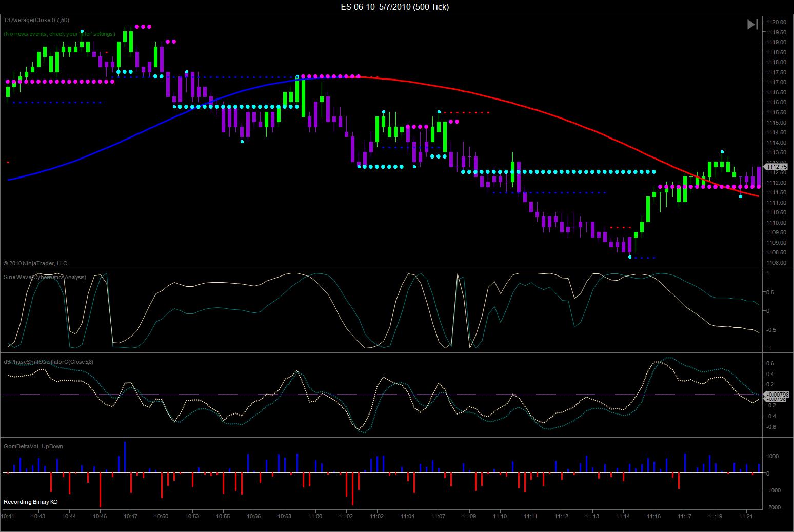Select the GomDeltaVol_UpDown indicator label
Screen dimensions: 794x532
[x=33, y=446]
